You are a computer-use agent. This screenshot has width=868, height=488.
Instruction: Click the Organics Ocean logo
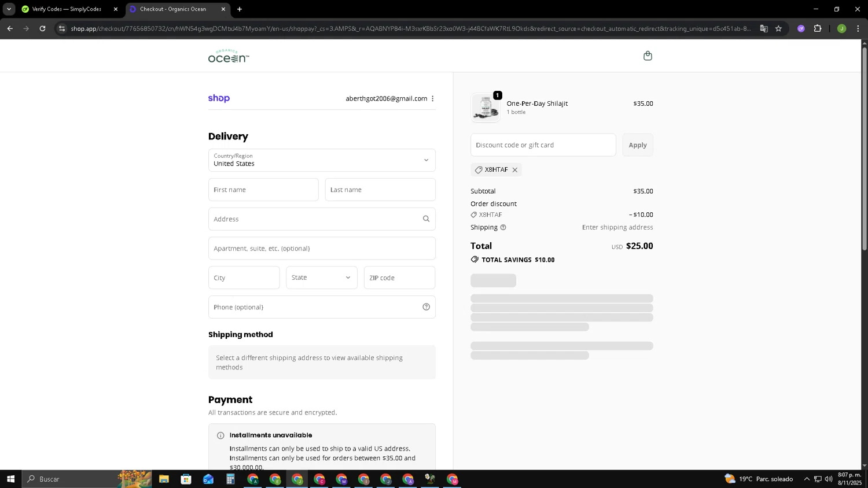(x=229, y=56)
